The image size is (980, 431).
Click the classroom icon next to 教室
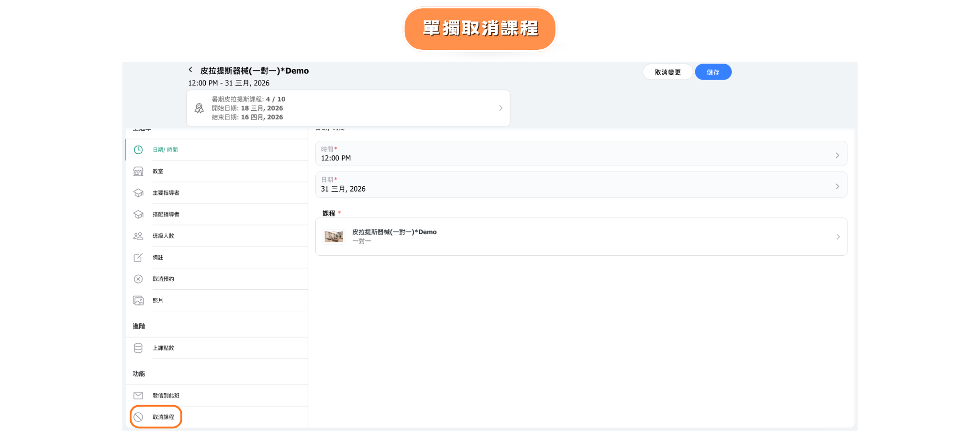[138, 171]
